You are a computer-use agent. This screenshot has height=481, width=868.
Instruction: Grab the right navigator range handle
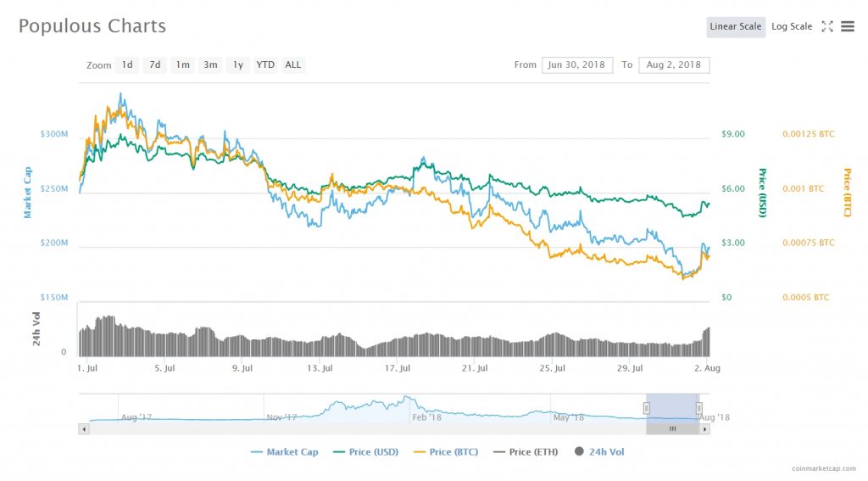point(699,408)
